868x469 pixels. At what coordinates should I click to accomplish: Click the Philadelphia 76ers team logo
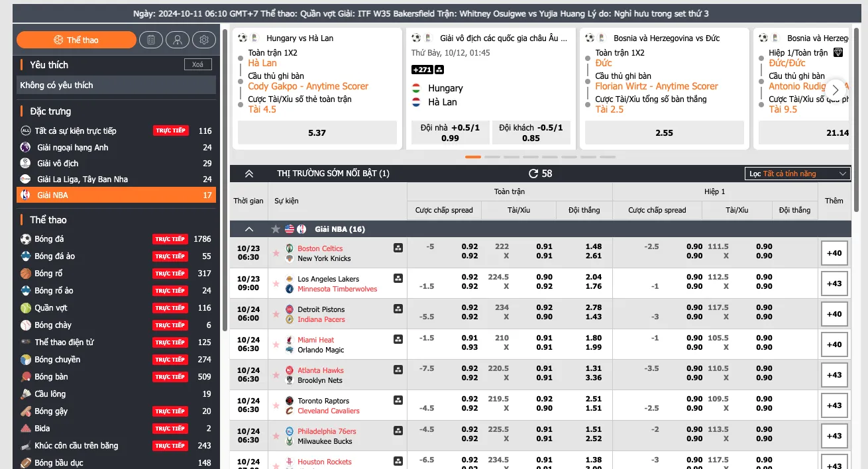290,431
